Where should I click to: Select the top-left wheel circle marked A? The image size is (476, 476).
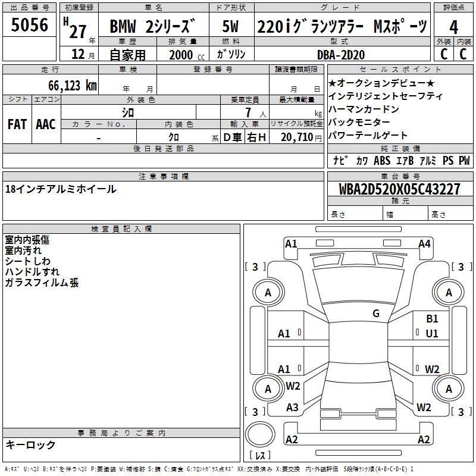(268, 292)
